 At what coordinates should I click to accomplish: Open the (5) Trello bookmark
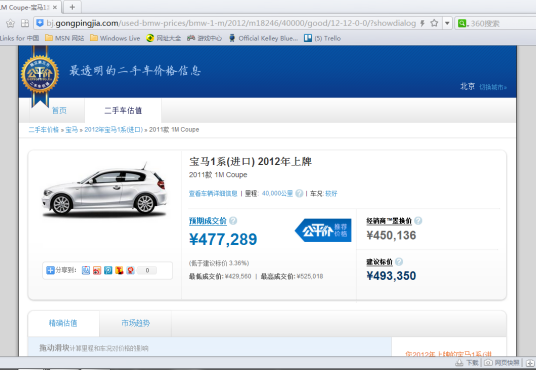click(322, 38)
